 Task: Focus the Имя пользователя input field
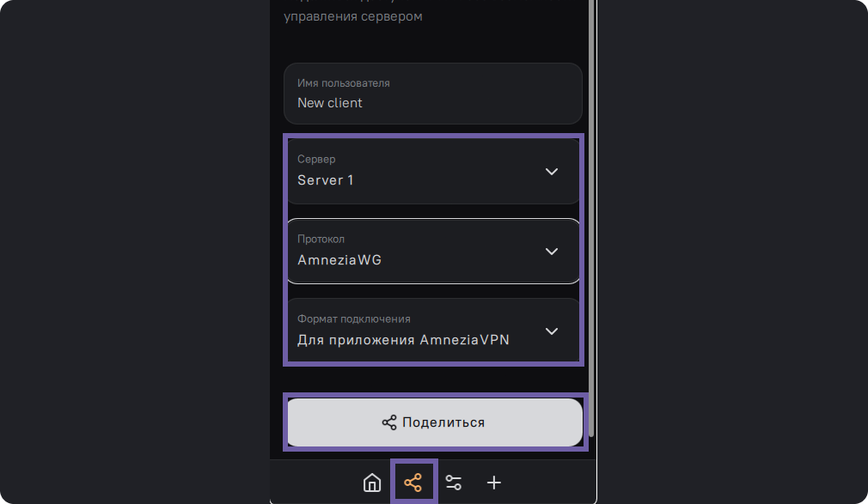click(433, 94)
